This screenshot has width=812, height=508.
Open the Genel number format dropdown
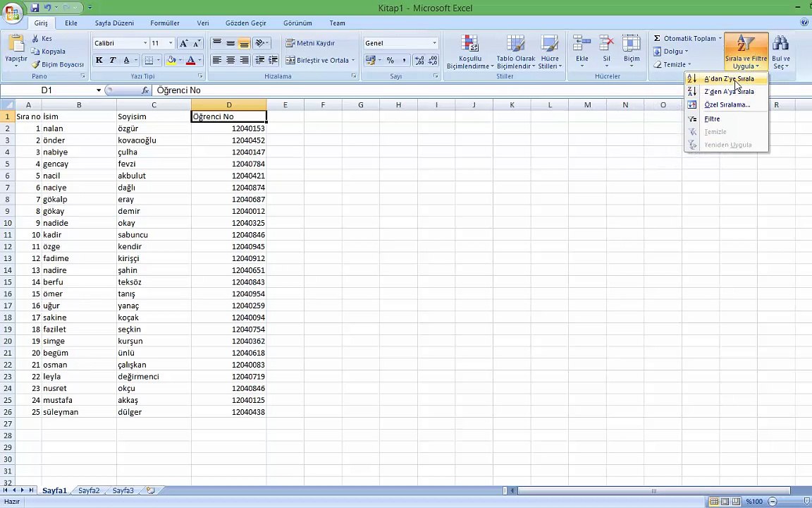tap(434, 43)
